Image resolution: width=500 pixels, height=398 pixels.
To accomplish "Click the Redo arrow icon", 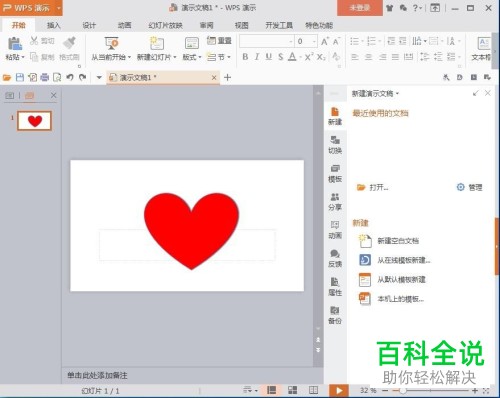I will tap(82, 78).
